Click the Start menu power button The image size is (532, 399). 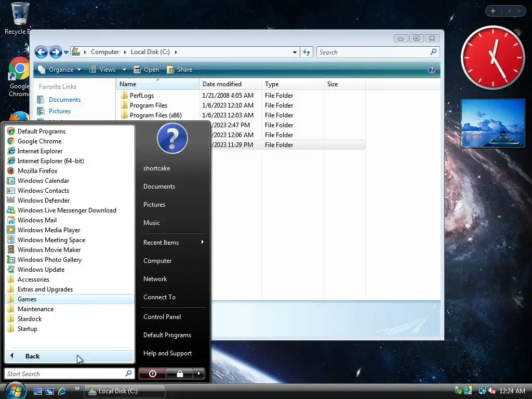[x=152, y=374]
